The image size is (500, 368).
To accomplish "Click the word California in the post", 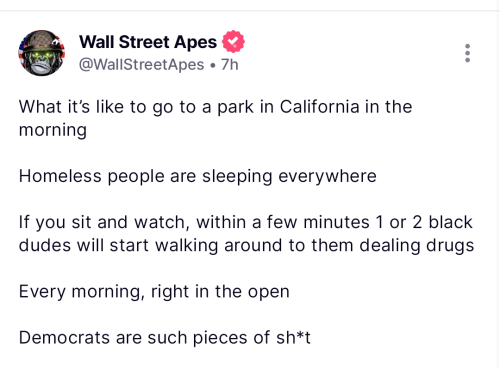I will [x=319, y=107].
